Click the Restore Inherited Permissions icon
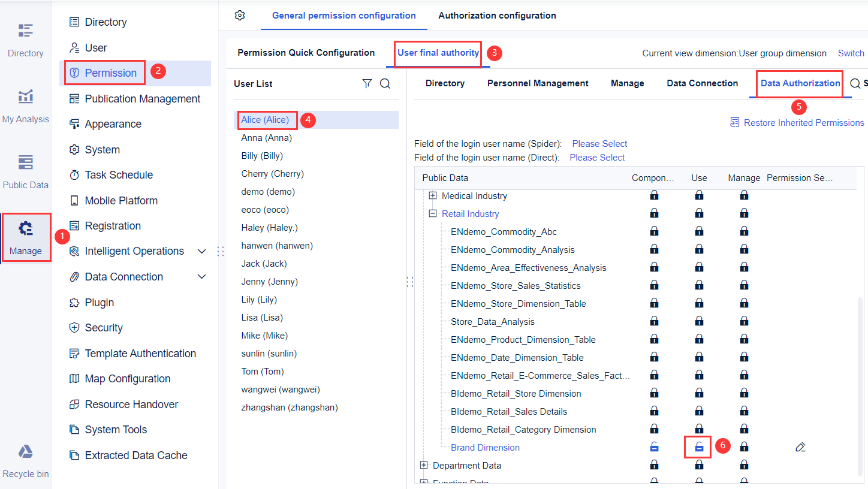 (734, 122)
